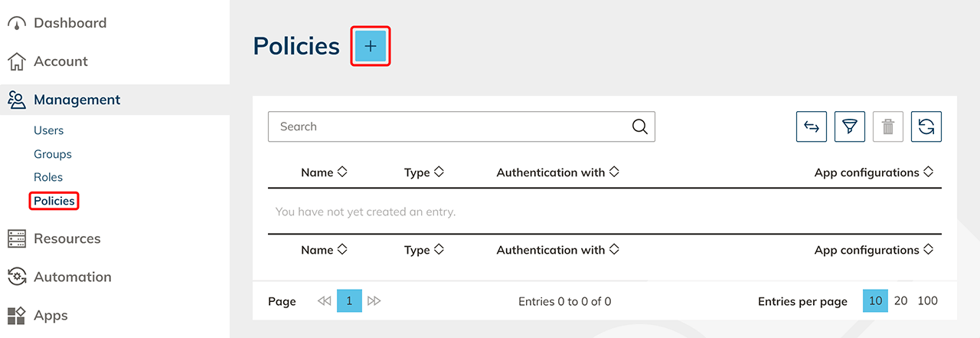Go to last page double-arrow icon
The image size is (980, 338).
(374, 301)
